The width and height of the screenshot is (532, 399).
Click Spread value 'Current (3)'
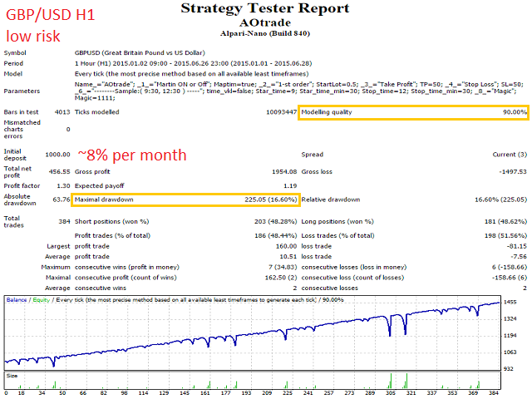(x=510, y=155)
